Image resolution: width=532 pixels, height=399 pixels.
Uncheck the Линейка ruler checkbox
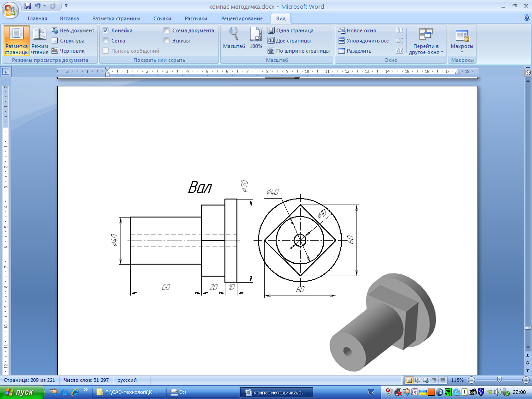(x=105, y=30)
